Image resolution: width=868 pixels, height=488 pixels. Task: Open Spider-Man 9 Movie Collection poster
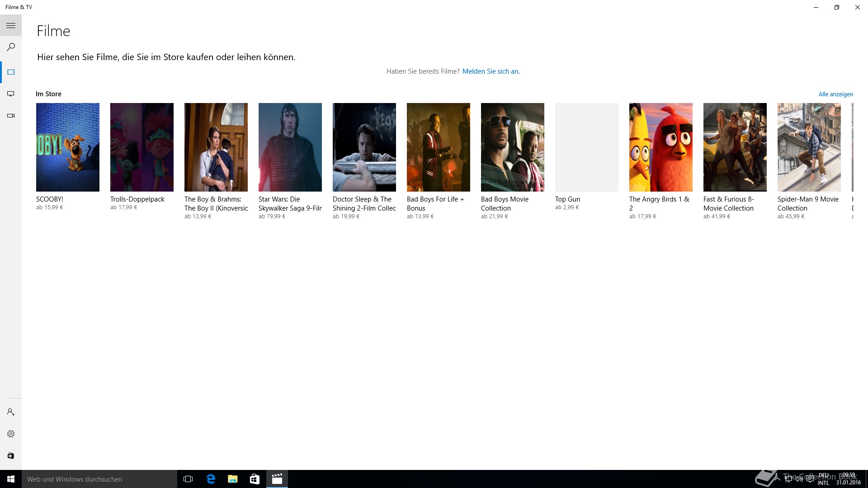click(809, 147)
